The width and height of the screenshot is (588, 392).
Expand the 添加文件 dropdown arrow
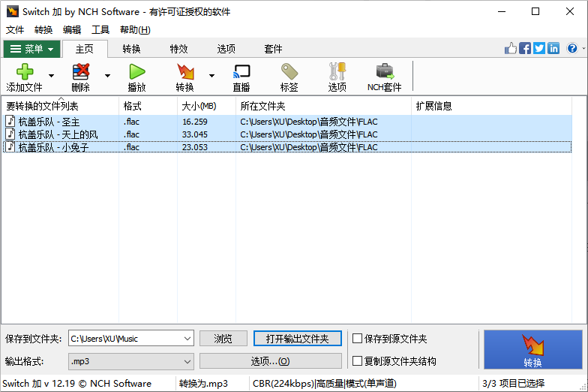(x=51, y=76)
